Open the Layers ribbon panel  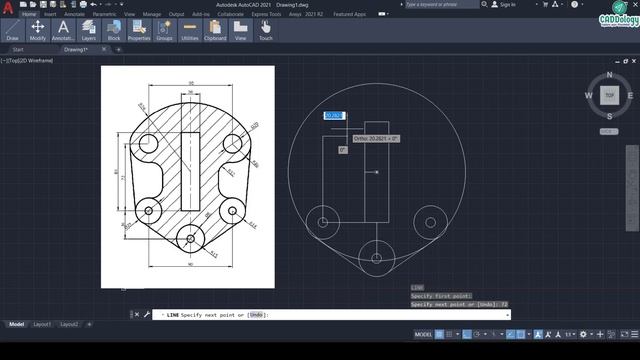[89, 30]
